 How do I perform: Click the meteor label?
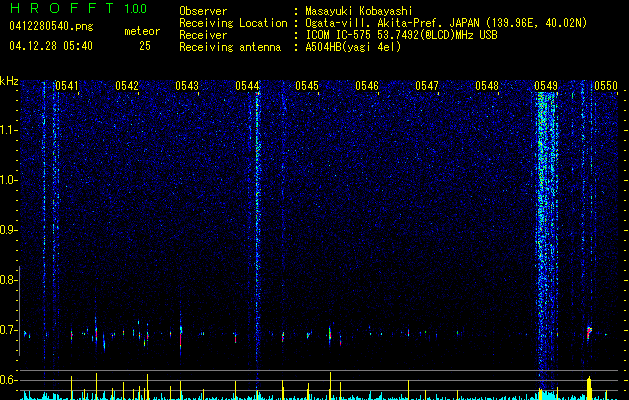click(142, 31)
